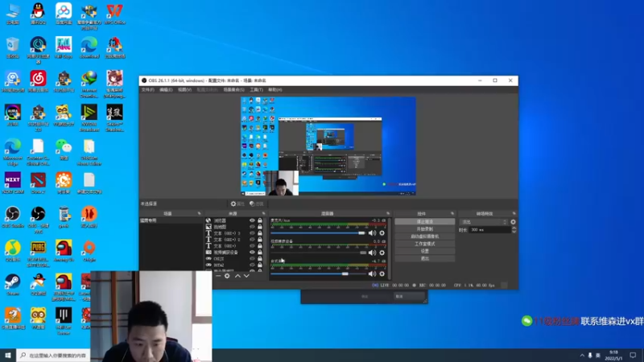Open the OBS Studio desktop shortcut
This screenshot has width=644, height=362.
click(13, 217)
